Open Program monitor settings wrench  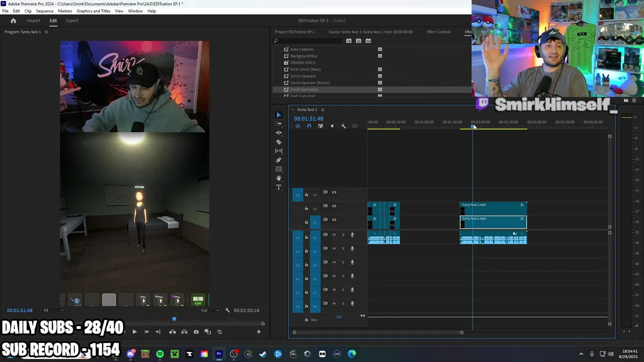227,310
